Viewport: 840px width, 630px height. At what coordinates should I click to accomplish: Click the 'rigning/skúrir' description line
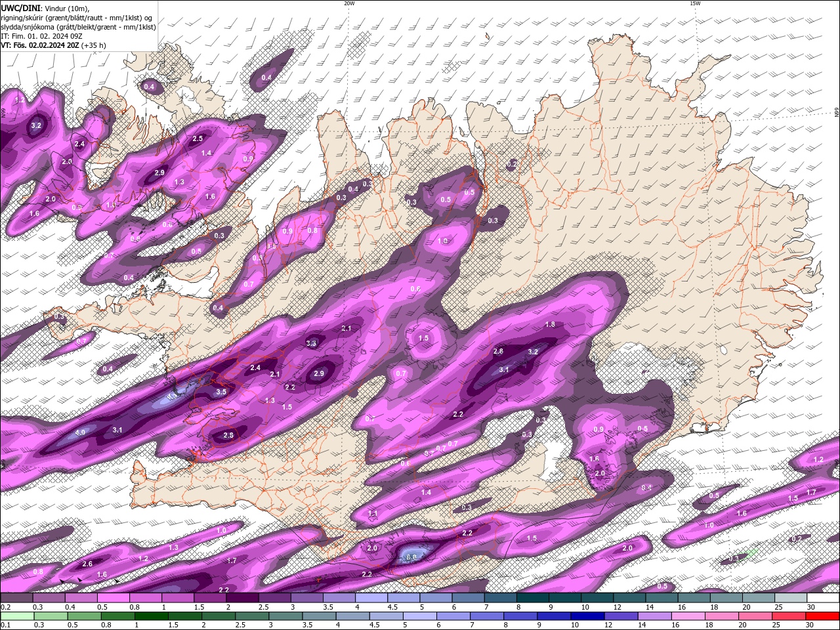pyautogui.click(x=77, y=17)
